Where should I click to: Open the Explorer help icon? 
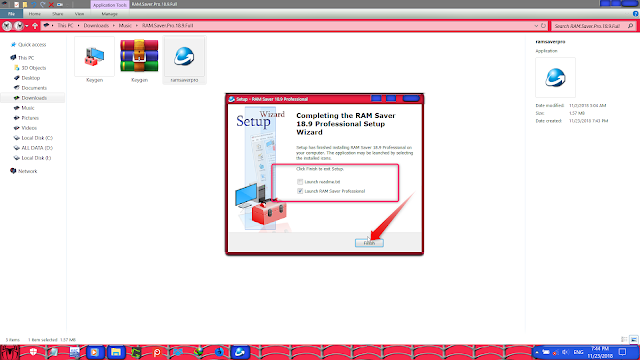click(636, 14)
